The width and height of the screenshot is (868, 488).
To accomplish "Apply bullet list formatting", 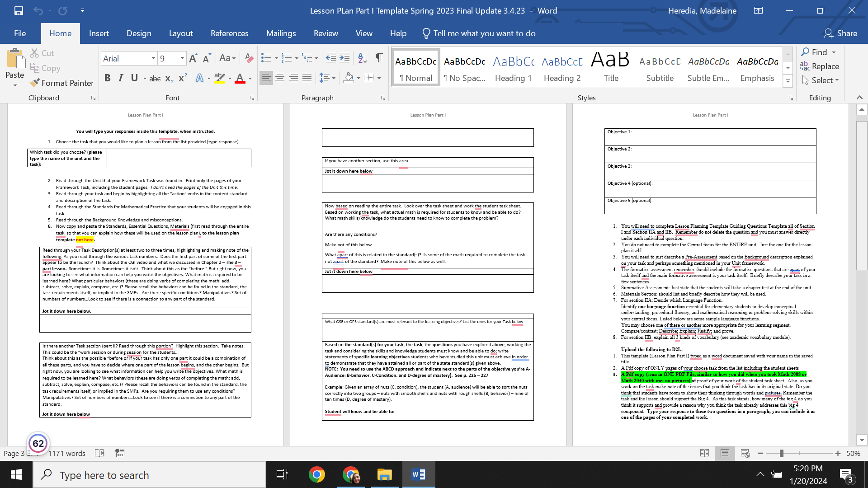I will [266, 58].
